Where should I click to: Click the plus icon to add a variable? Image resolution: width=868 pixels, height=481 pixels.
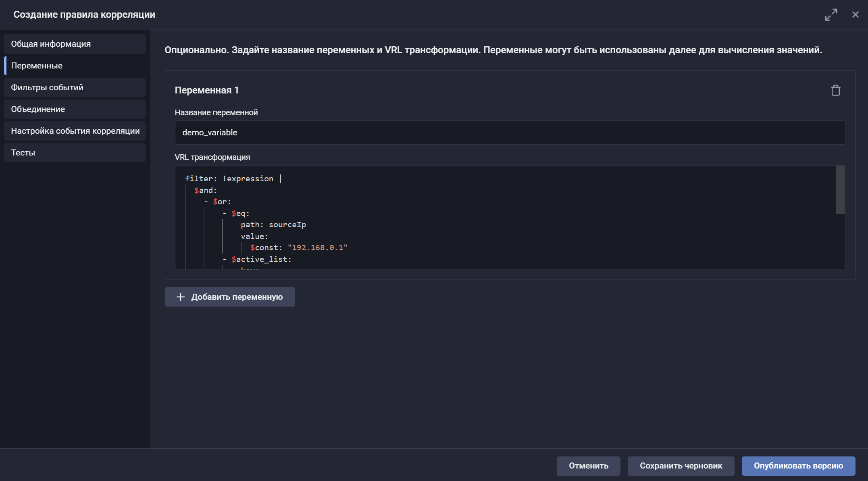(180, 296)
